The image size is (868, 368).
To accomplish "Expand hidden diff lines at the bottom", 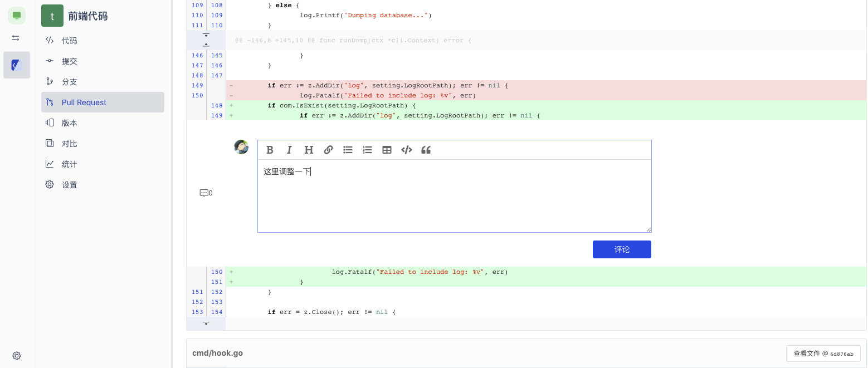I will point(206,323).
